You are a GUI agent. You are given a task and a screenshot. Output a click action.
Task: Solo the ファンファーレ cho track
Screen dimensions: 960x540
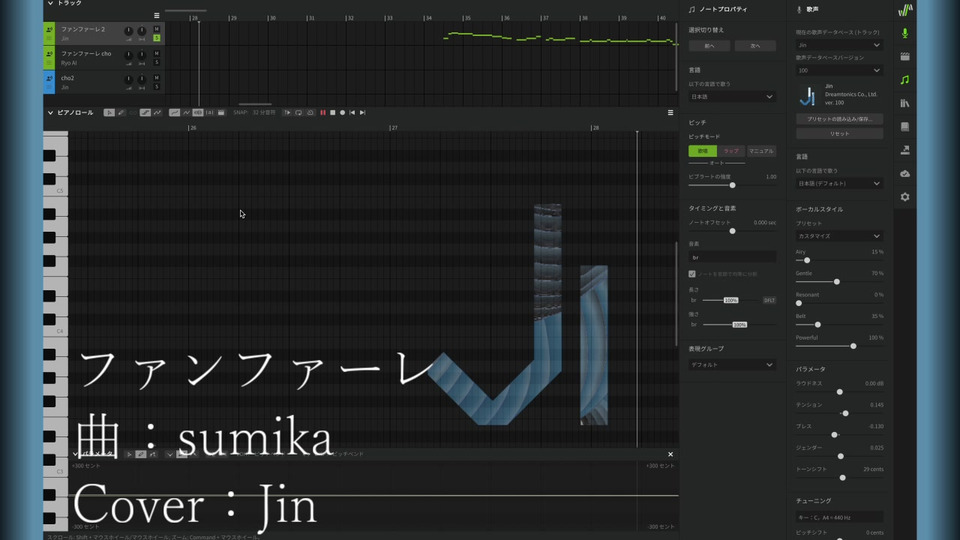tap(157, 62)
